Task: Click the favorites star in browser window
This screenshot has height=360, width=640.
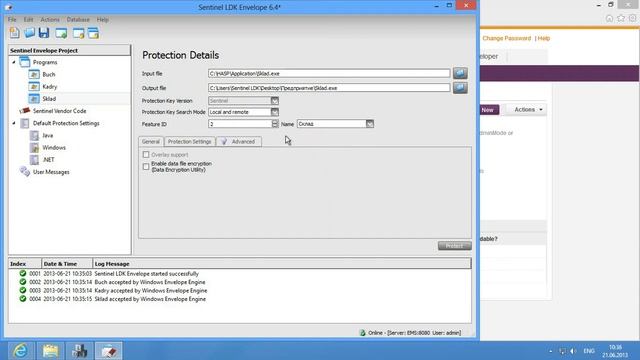Action: [x=621, y=18]
